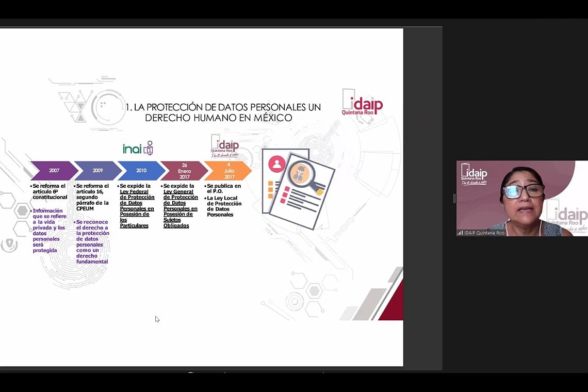Click the slide title about Protección de Datos
This screenshot has height=392, width=588.
[x=223, y=112]
